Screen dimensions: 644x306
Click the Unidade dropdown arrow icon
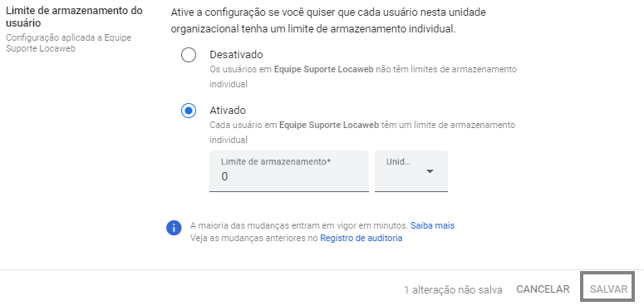[430, 171]
